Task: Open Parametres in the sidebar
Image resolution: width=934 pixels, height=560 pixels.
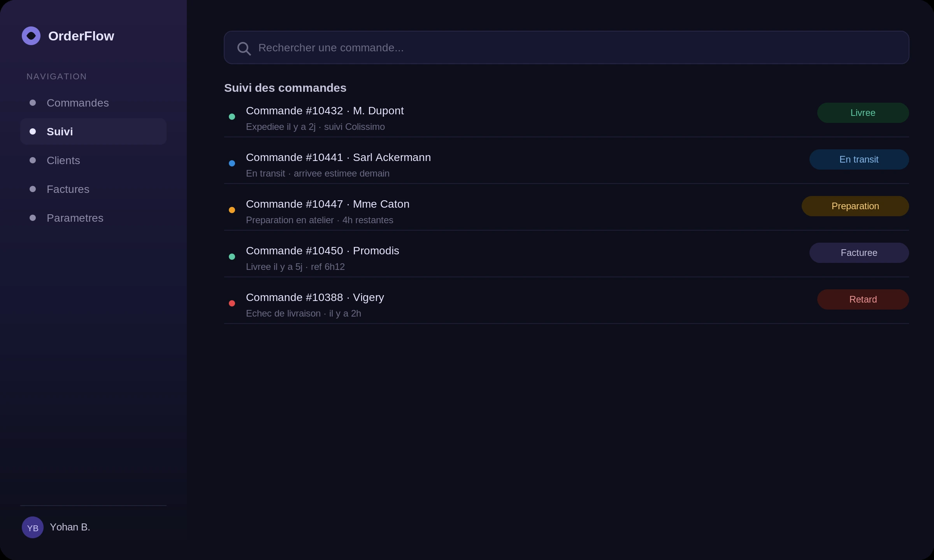Action: 93,218
